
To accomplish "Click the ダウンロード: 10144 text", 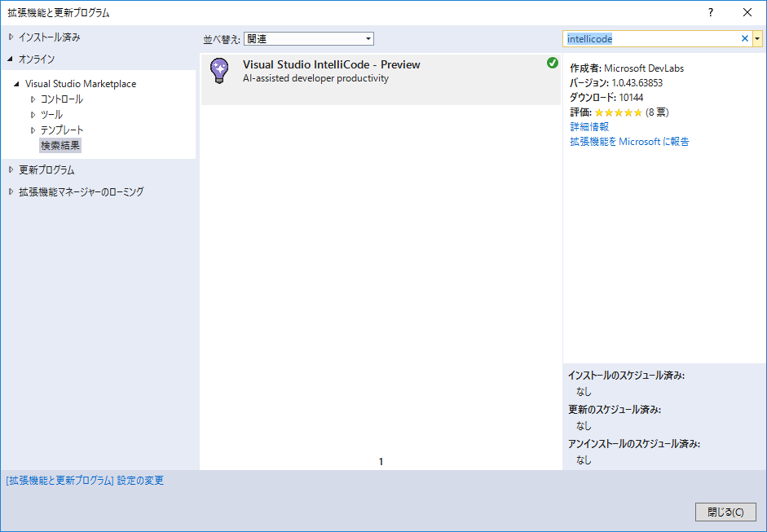I will 606,97.
